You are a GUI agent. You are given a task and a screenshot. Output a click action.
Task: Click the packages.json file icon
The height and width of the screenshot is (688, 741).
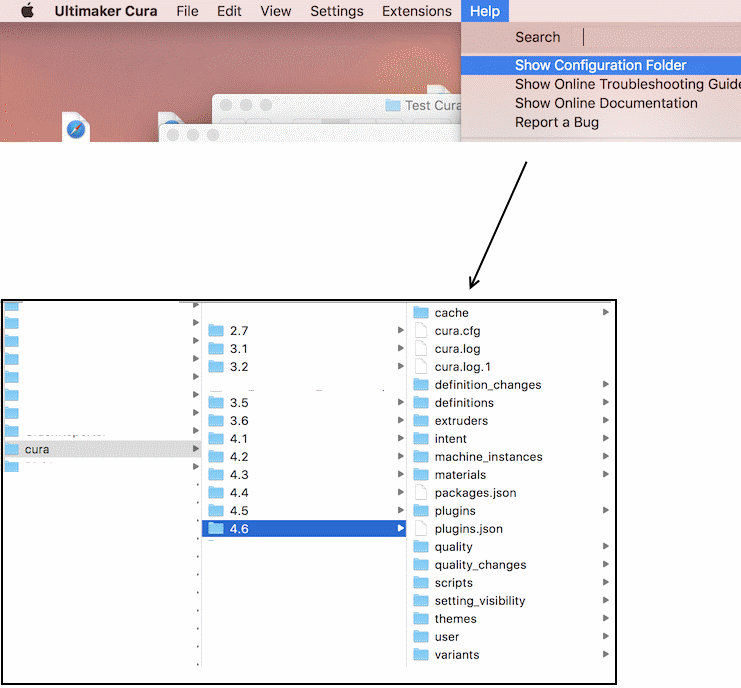click(421, 492)
